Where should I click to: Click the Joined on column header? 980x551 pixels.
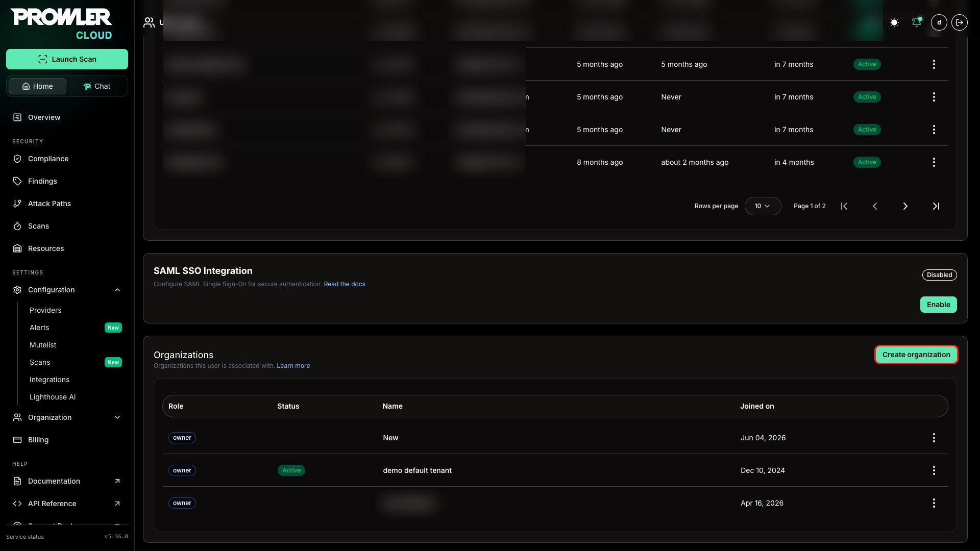(x=757, y=406)
